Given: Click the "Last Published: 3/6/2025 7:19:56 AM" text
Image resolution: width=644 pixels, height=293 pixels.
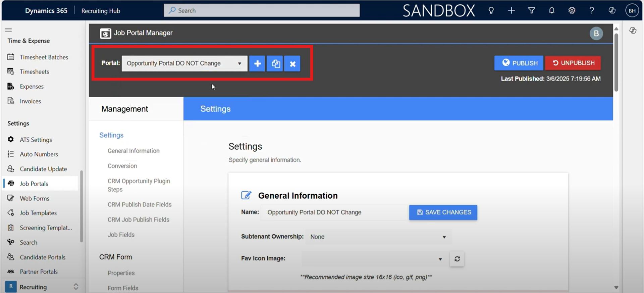Looking at the screenshot, I should tap(551, 79).
